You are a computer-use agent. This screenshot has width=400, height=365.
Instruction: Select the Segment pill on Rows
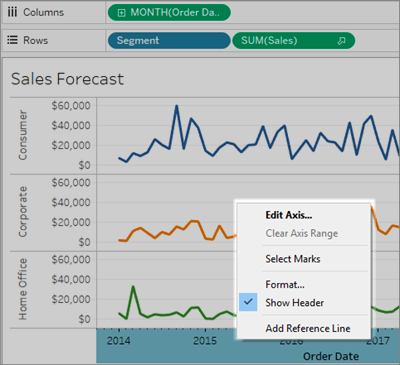169,40
